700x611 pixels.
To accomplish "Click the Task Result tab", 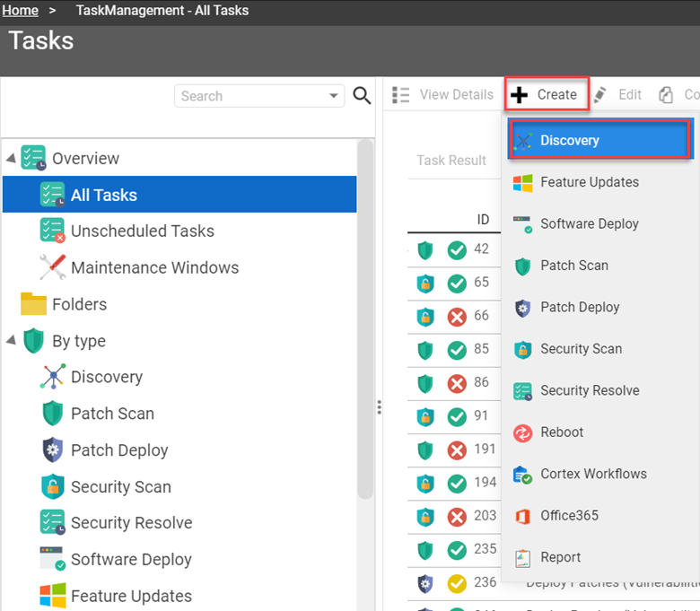I will (x=451, y=161).
